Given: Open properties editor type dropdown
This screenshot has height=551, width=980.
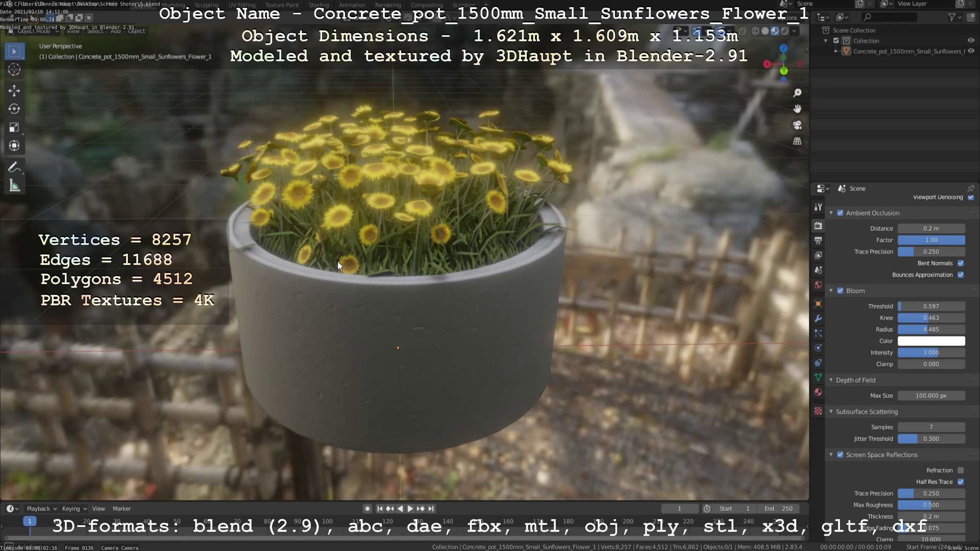Looking at the screenshot, I should 822,189.
